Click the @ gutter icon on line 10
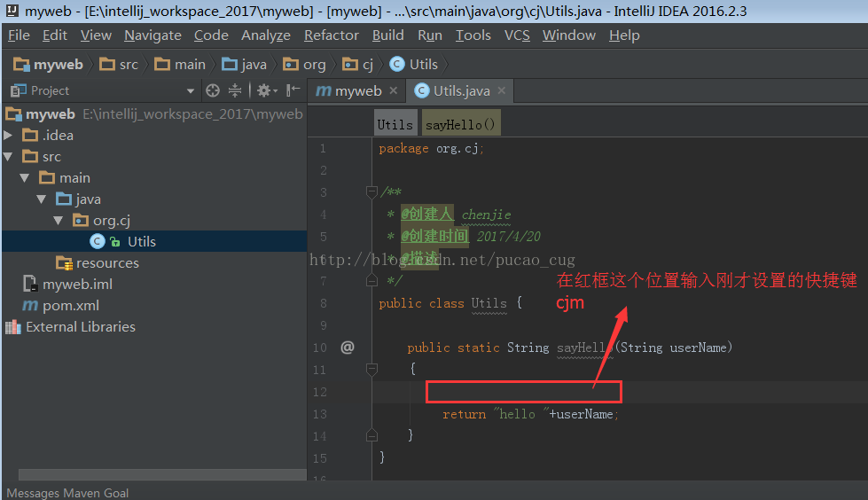The height and width of the screenshot is (500, 868). pos(347,348)
